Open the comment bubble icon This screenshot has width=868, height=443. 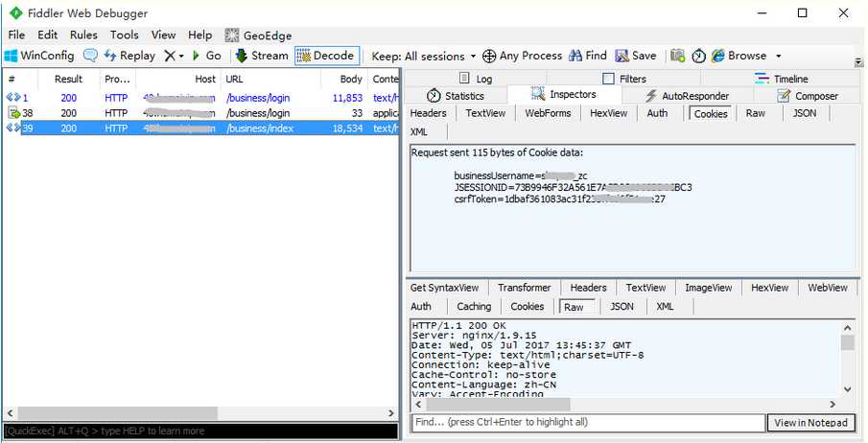90,56
